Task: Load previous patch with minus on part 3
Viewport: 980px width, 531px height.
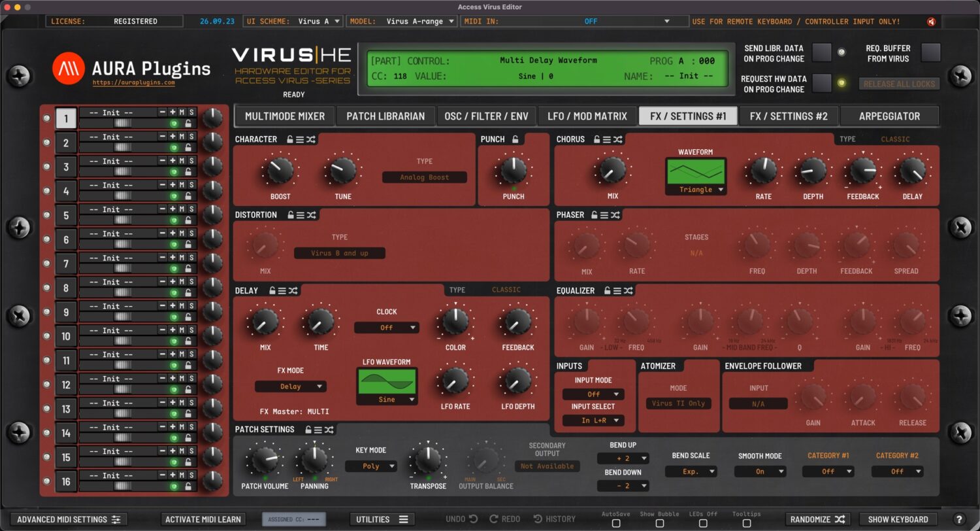Action: tap(163, 161)
